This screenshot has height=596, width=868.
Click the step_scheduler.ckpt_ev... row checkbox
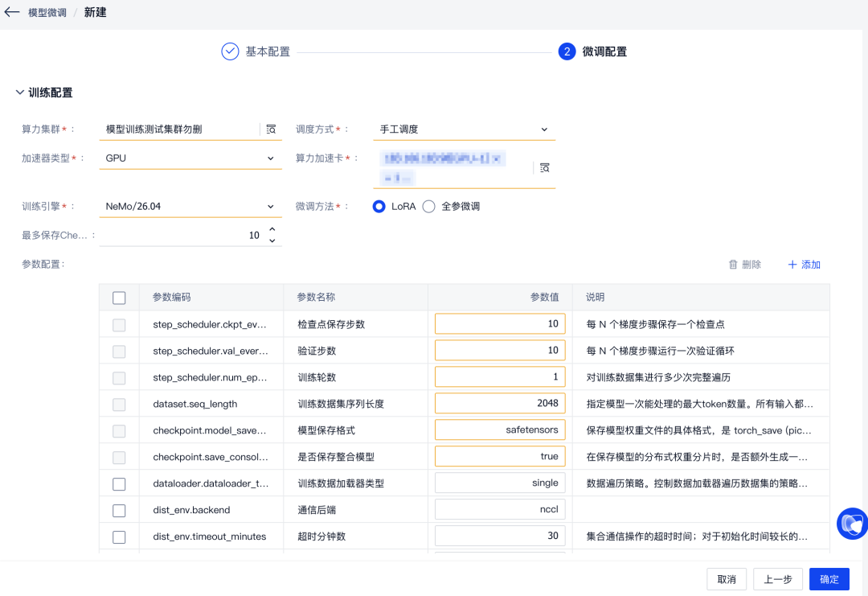[119, 325]
